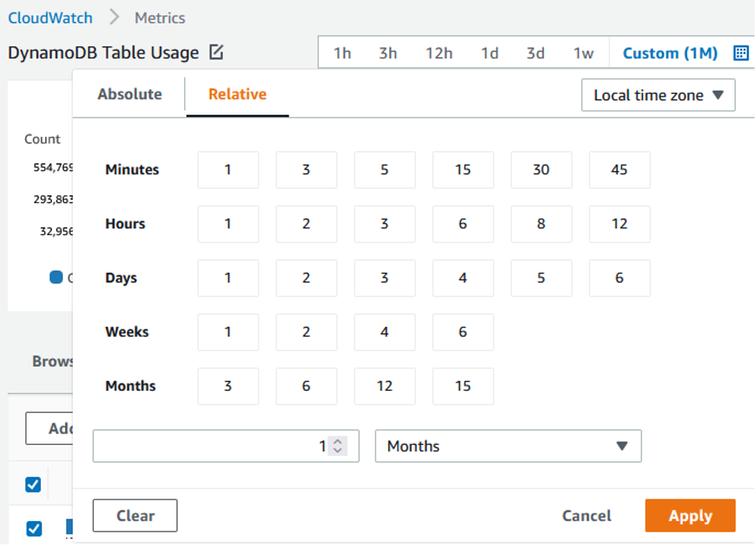Toggle the top metric checkbox in the list
The width and height of the screenshot is (756, 545).
[32, 484]
